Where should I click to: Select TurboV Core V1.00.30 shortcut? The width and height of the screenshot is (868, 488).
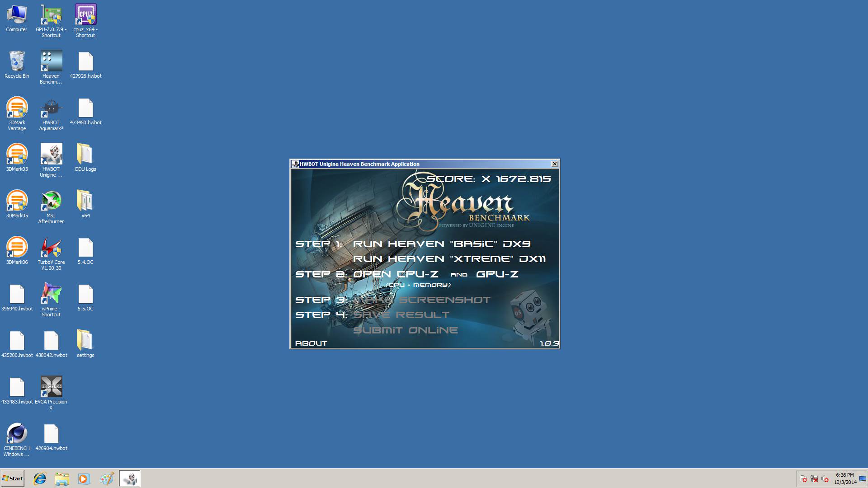(51, 253)
